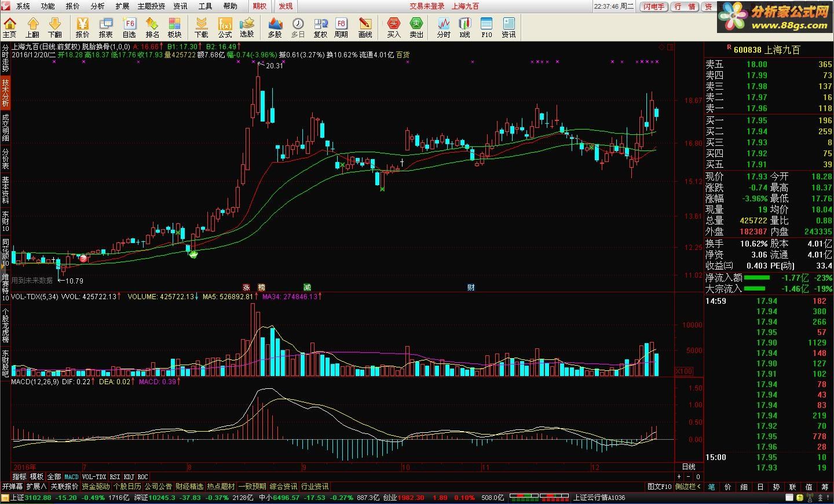Switch to K线 candlestick chart icon
The width and height of the screenshot is (834, 504).
(x=465, y=27)
